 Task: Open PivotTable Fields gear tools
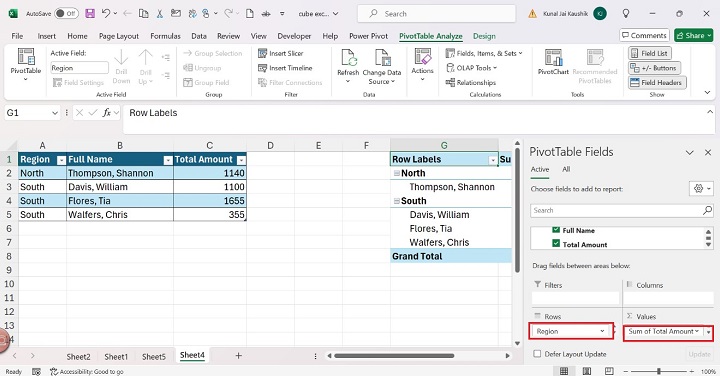702,188
